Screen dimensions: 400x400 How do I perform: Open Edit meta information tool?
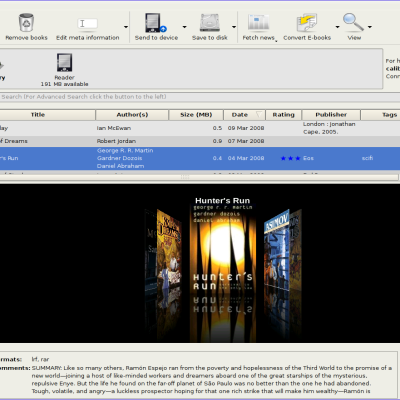(x=87, y=28)
